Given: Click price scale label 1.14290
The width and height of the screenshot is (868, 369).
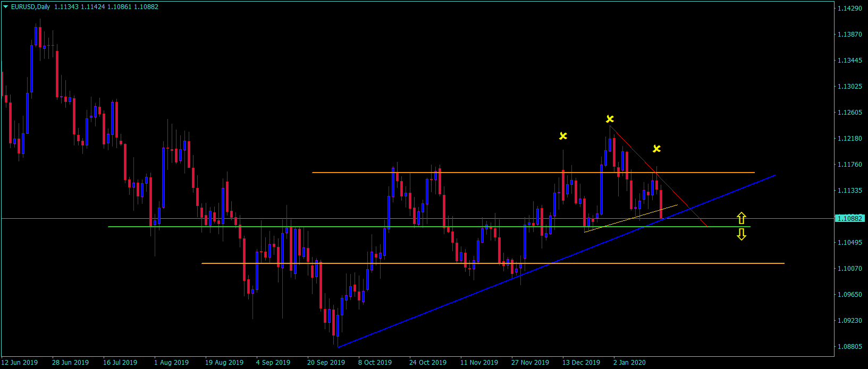Looking at the screenshot, I should tap(849, 8).
